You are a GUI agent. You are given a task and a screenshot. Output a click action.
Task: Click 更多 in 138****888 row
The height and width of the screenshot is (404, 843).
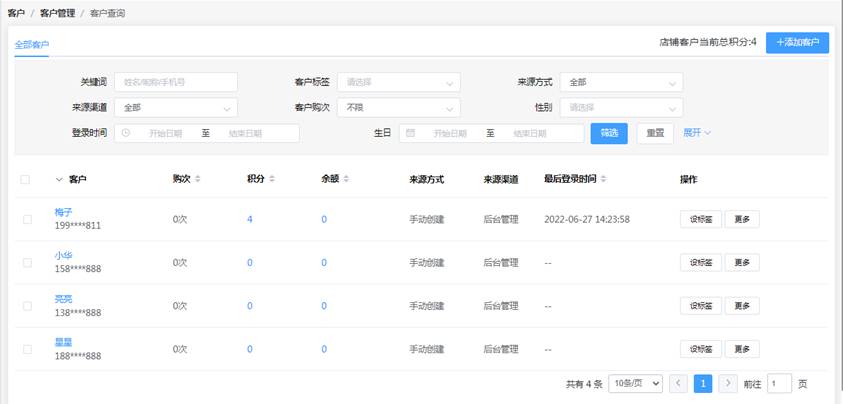point(742,306)
